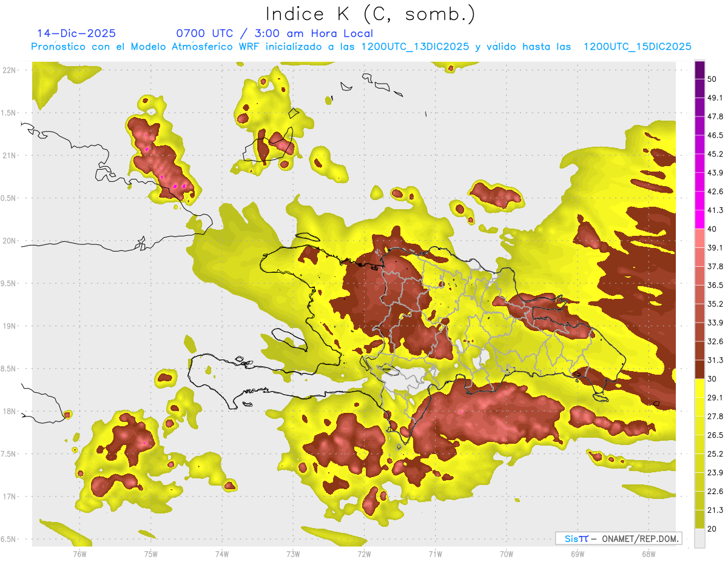Click the colorbar value '49.1'
Screen dimensions: 728x562
pos(715,98)
